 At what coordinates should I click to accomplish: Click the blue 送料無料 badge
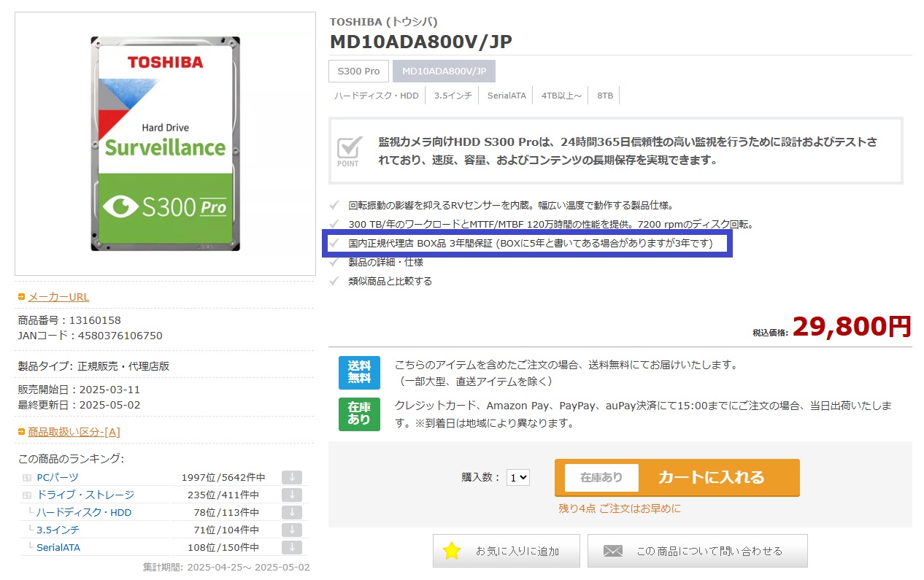359,373
